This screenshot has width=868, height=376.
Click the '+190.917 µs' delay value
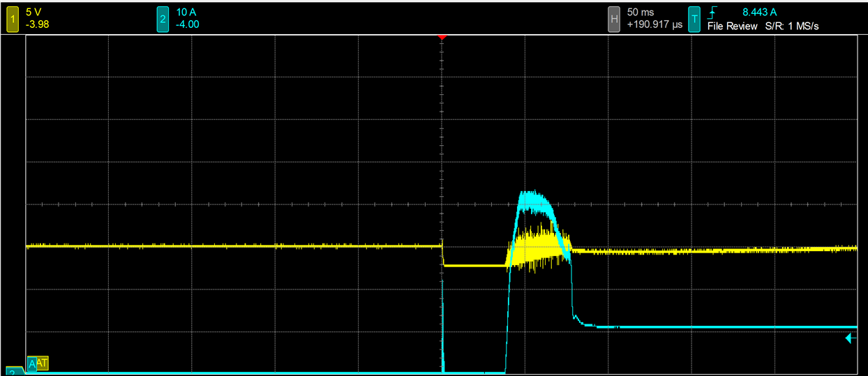tap(654, 25)
